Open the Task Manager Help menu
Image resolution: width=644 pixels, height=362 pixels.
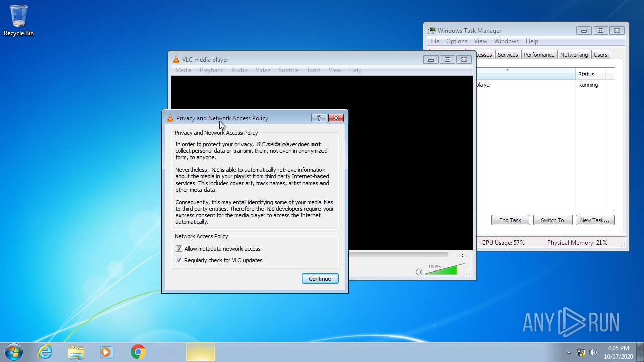pyautogui.click(x=532, y=41)
